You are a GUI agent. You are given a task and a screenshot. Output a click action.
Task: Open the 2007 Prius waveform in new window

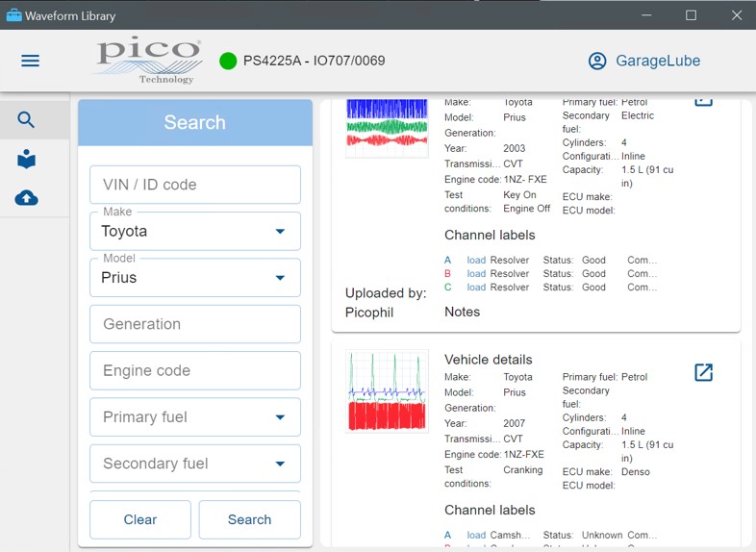703,372
